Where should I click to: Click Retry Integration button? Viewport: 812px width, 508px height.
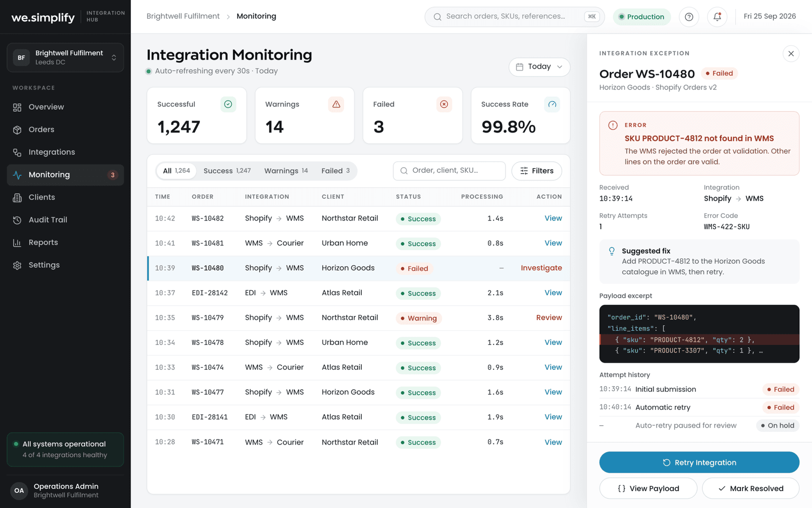[x=699, y=462]
